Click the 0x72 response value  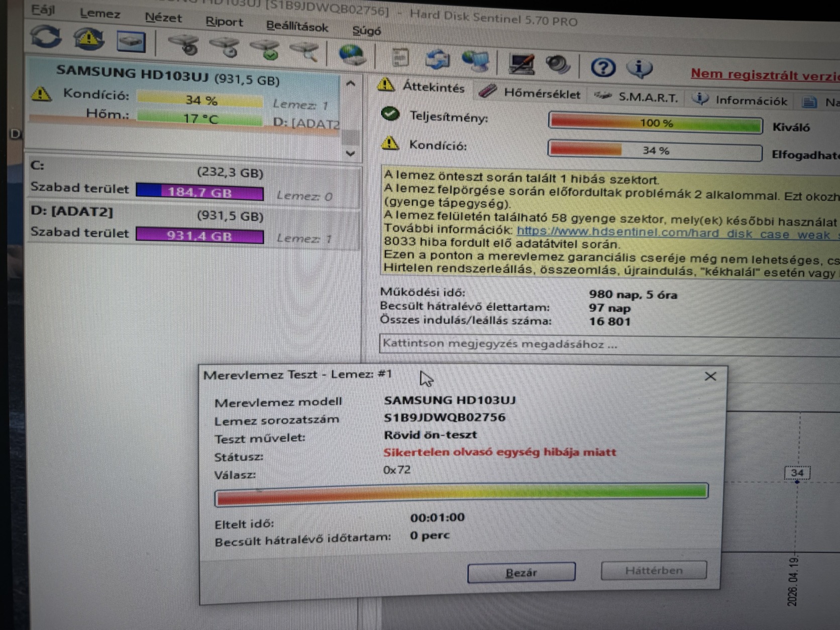pos(396,470)
